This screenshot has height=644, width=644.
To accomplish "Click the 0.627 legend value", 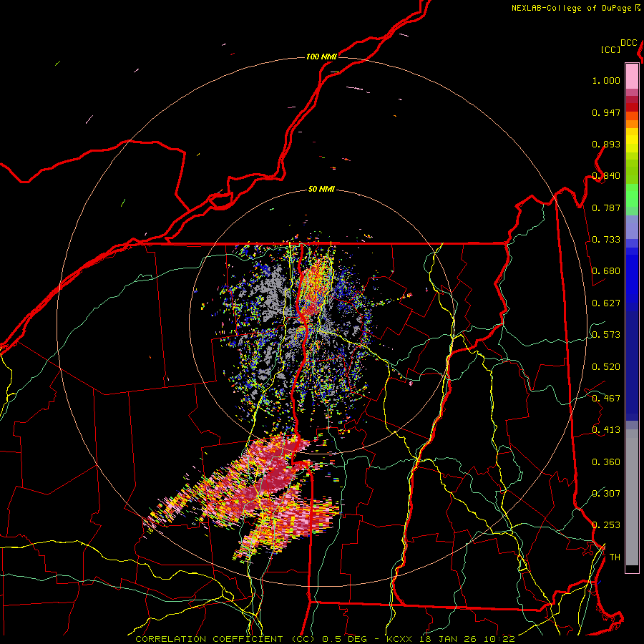I will [606, 303].
